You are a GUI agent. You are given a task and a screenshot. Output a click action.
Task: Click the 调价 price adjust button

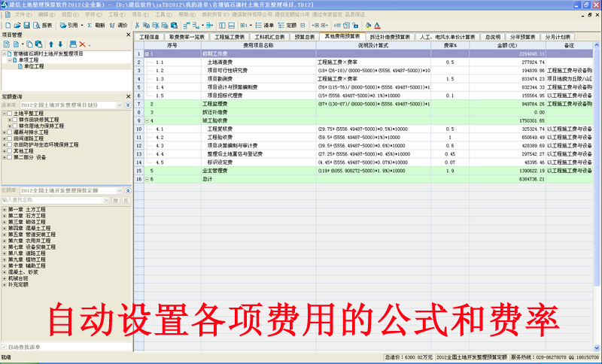point(122,25)
